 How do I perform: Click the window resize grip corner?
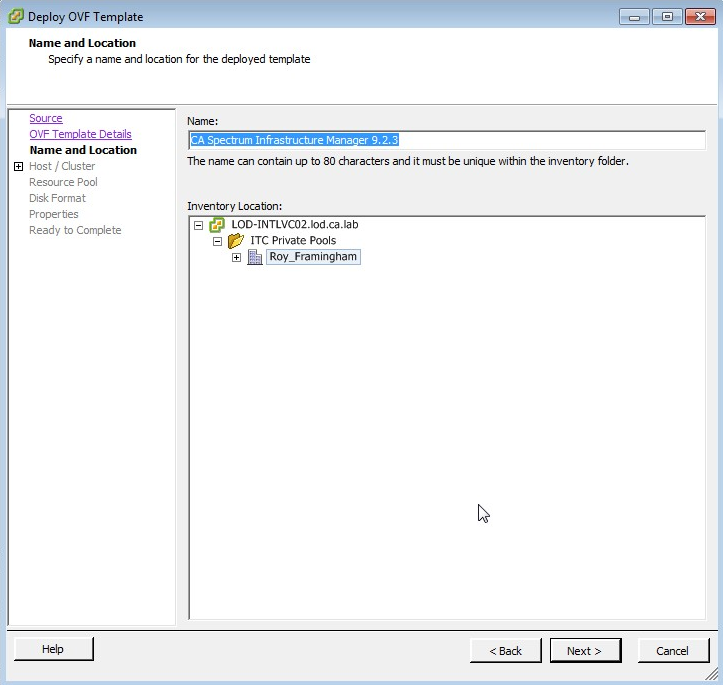tap(712, 673)
